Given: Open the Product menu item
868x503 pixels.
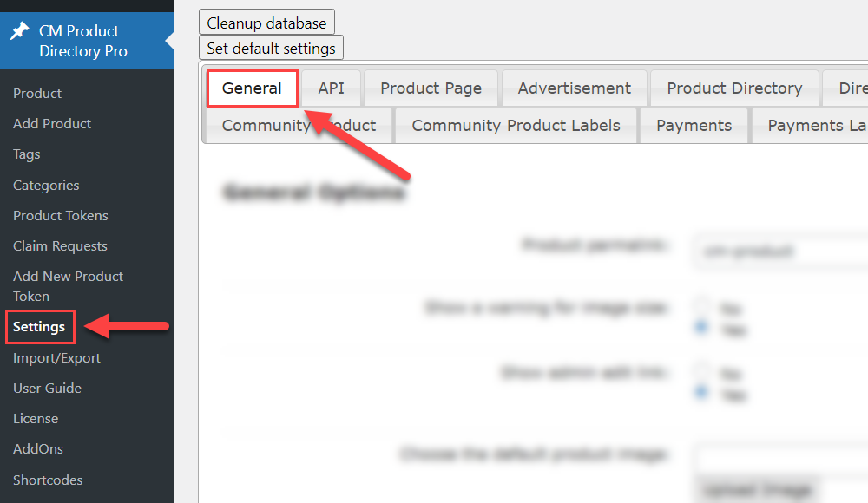Looking at the screenshot, I should [37, 94].
